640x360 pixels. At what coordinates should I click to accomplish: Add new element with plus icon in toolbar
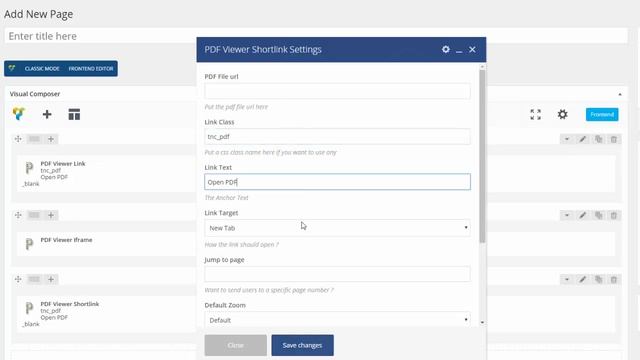point(47,114)
